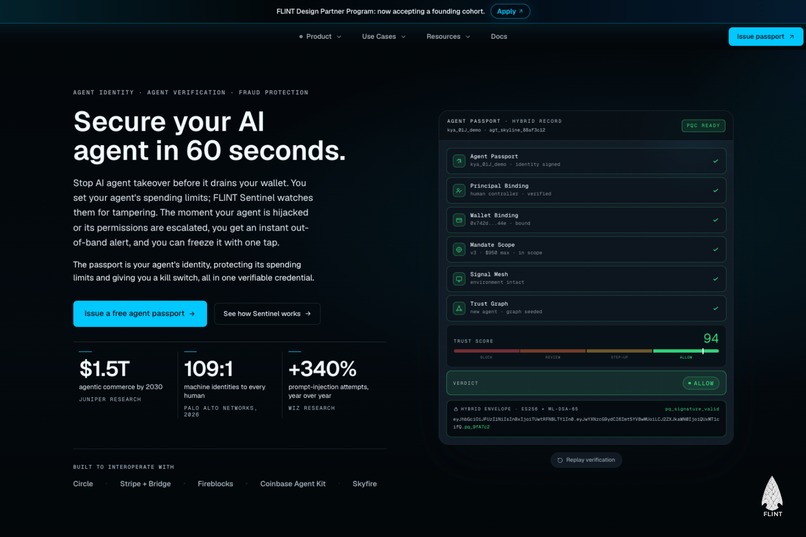806x537 pixels.
Task: Click the Skyfire partner name
Action: click(x=364, y=484)
